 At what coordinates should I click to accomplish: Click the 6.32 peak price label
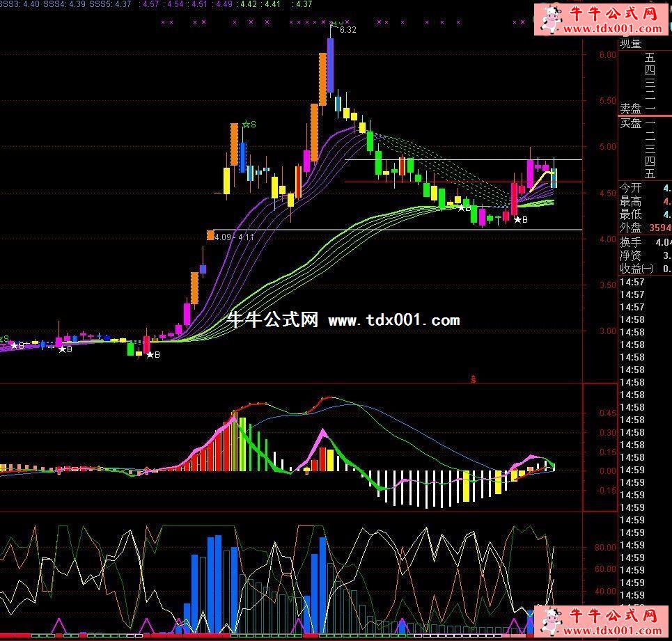pyautogui.click(x=347, y=30)
